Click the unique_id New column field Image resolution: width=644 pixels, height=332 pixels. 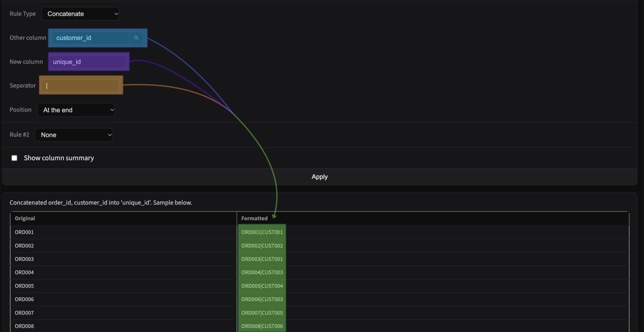(88, 62)
